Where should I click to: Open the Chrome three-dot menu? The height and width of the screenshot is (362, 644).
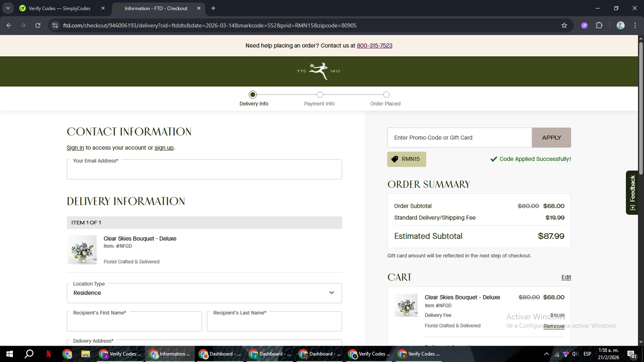click(x=635, y=25)
